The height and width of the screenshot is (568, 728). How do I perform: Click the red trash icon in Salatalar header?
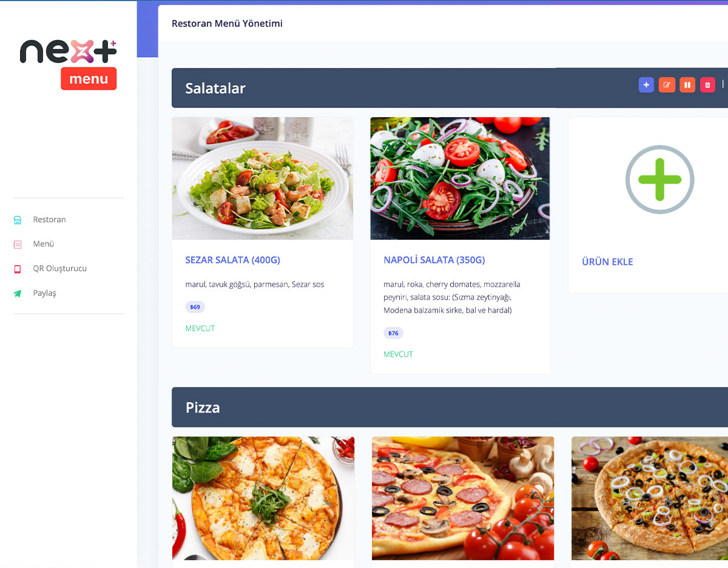(x=707, y=85)
